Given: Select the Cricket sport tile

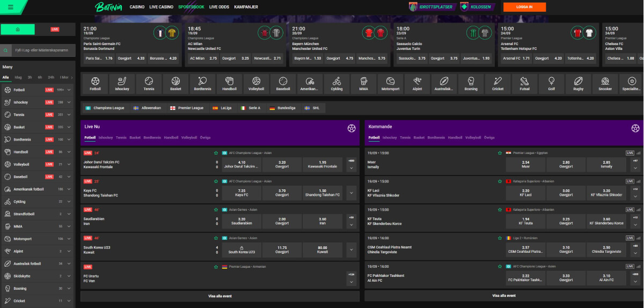Looking at the screenshot, I should tap(497, 83).
